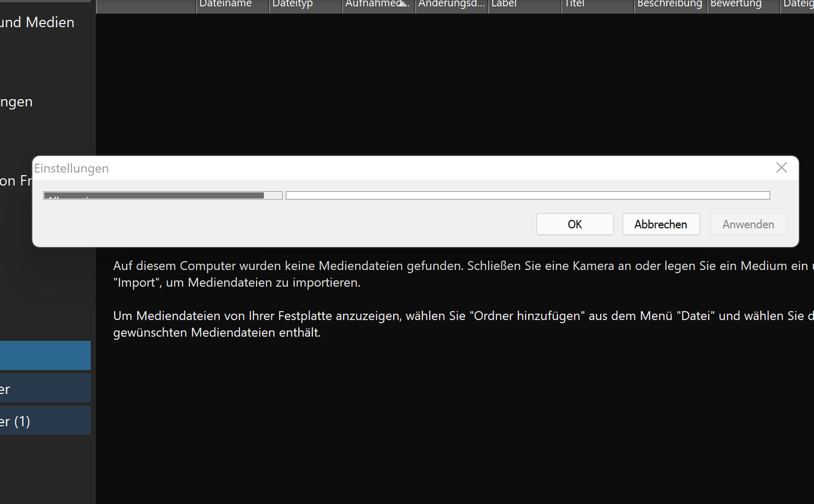Select the sidebar item ending in "er (1)"
Image resolution: width=814 pixels, height=504 pixels.
tap(45, 421)
